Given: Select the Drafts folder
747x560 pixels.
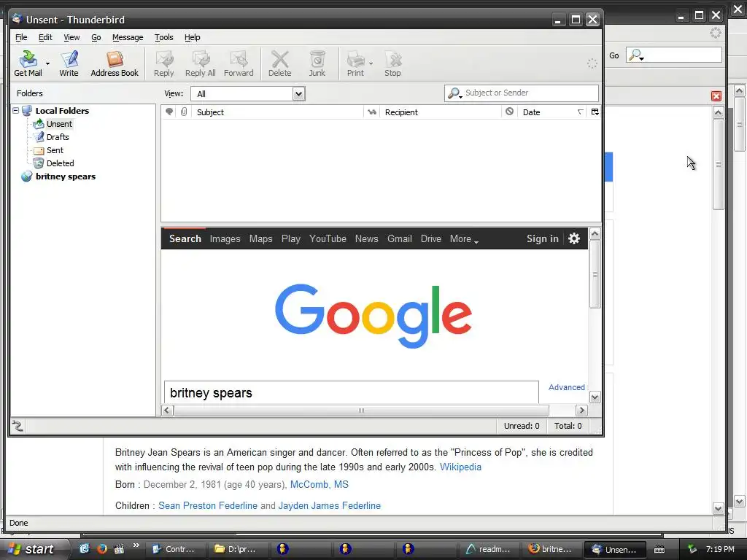Looking at the screenshot, I should (x=58, y=137).
